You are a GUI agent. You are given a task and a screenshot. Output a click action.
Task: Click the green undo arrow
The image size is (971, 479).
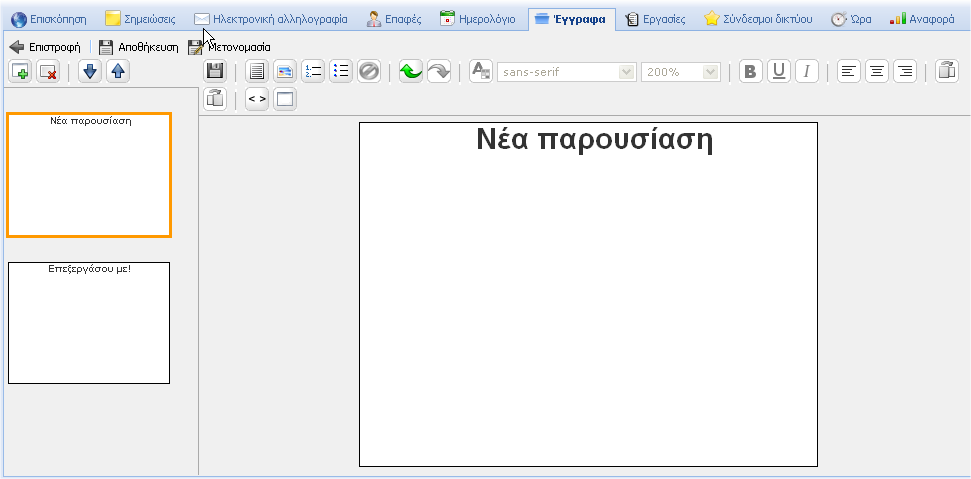410,71
